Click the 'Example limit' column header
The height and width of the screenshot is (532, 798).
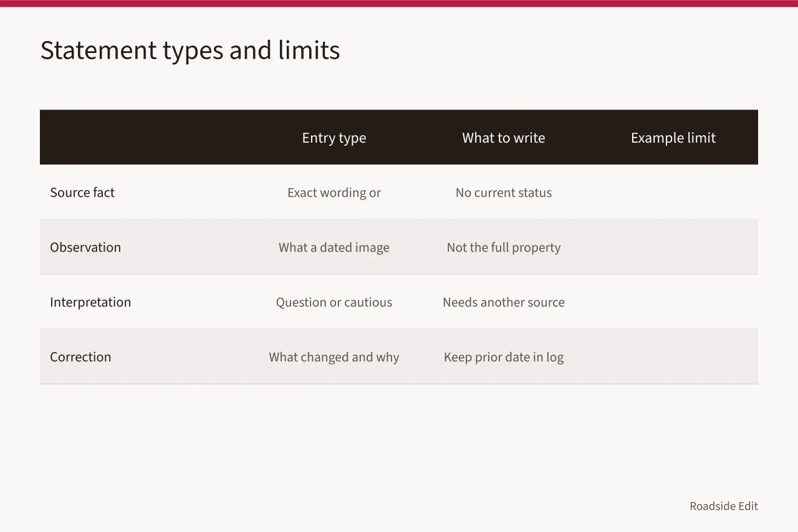pyautogui.click(x=673, y=138)
